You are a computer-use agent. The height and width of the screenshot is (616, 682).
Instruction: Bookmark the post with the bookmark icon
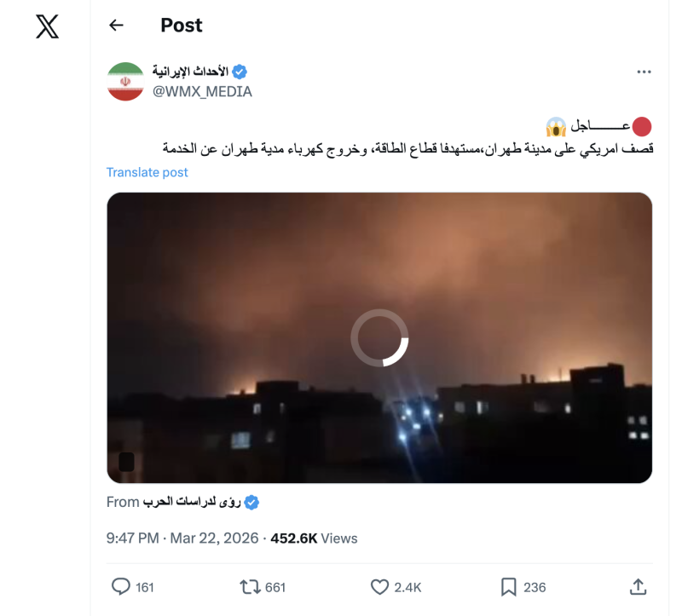[x=508, y=587]
